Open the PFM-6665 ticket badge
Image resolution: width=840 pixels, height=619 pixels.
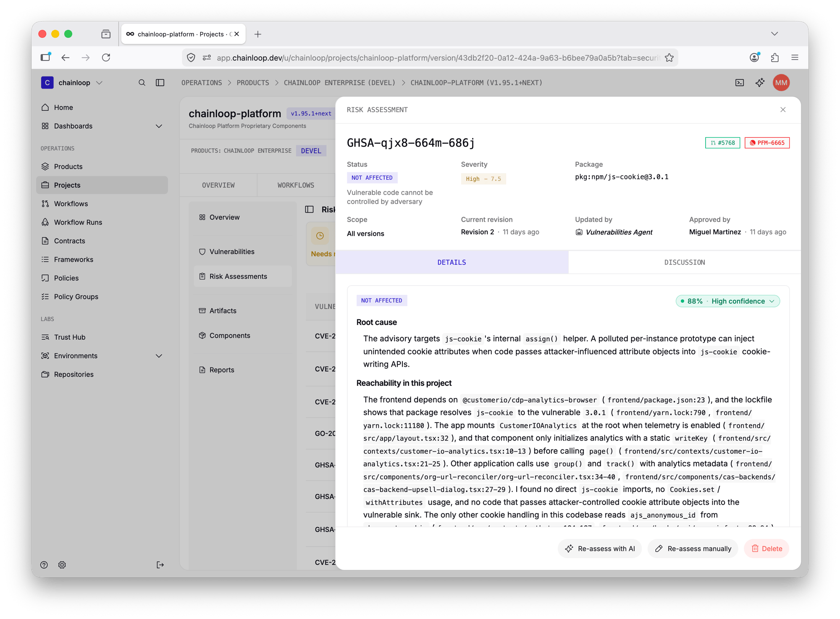coord(767,143)
